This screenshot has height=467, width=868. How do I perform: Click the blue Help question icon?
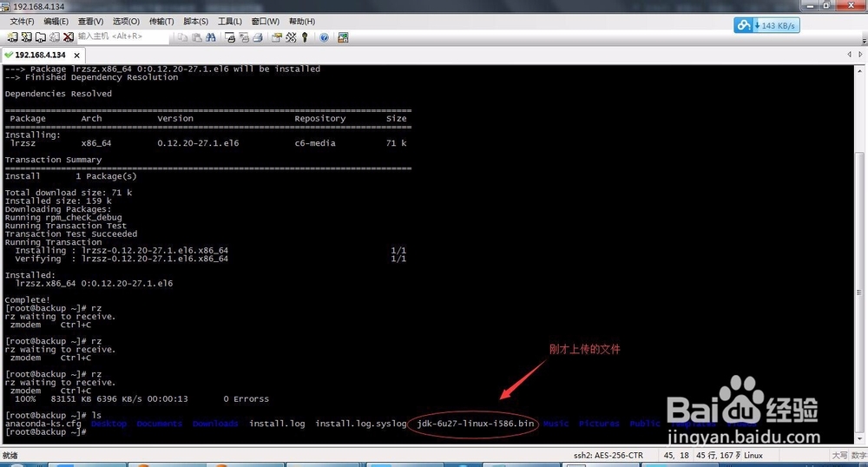(324, 37)
